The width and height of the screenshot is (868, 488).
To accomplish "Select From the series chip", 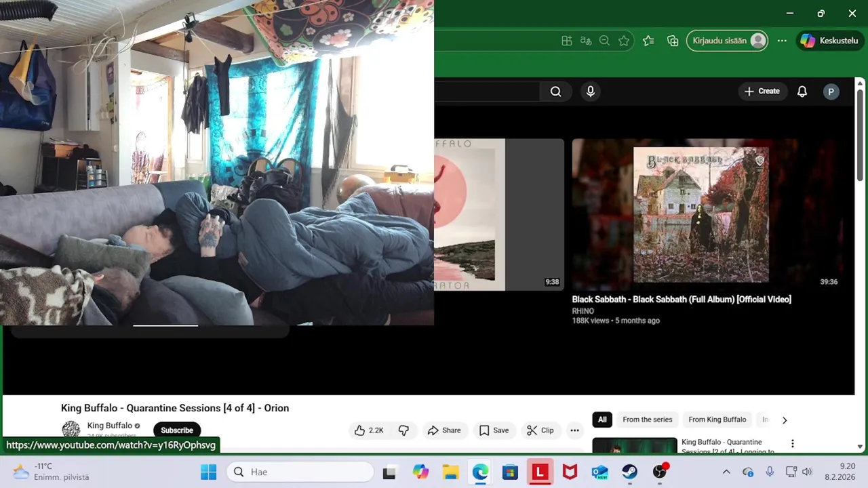I will (x=648, y=420).
